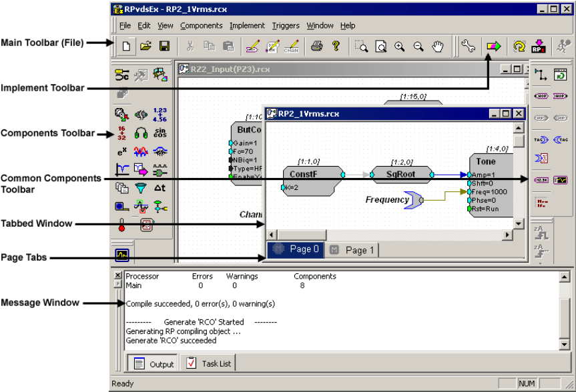Click the wire connection icon in right toolbar
Viewport: 576px width, 392px height.
(x=541, y=75)
